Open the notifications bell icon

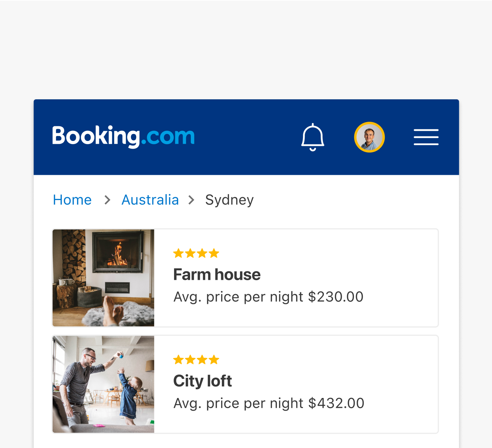(x=313, y=137)
